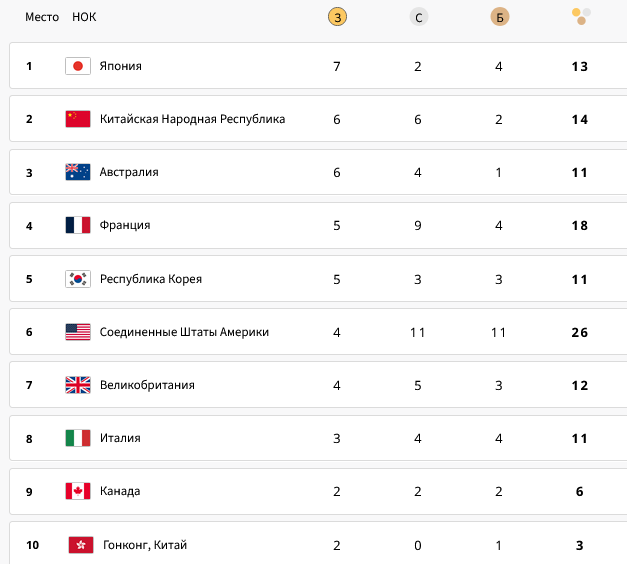Select the Великобритания table row name
Screen dimensions: 627x564
pyautogui.click(x=147, y=385)
